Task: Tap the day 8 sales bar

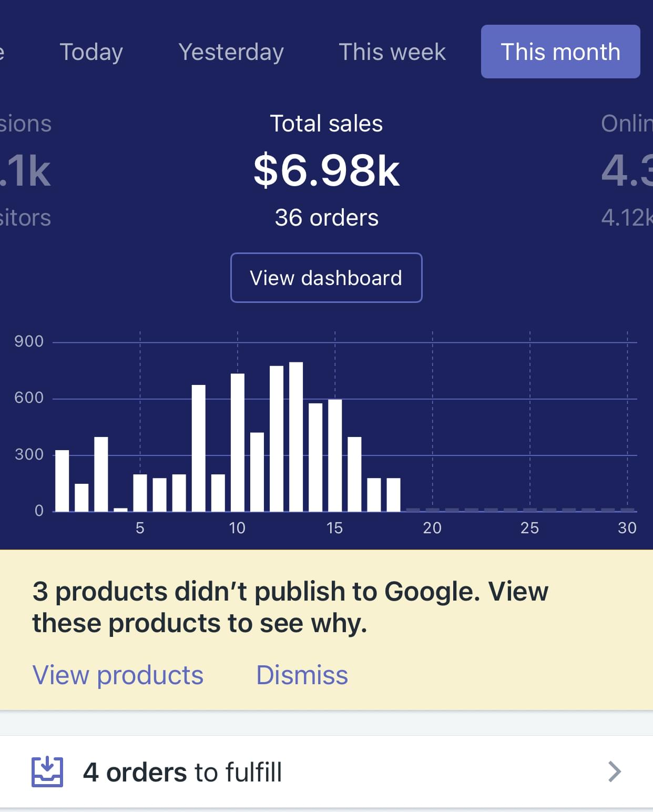Action: pos(199,448)
